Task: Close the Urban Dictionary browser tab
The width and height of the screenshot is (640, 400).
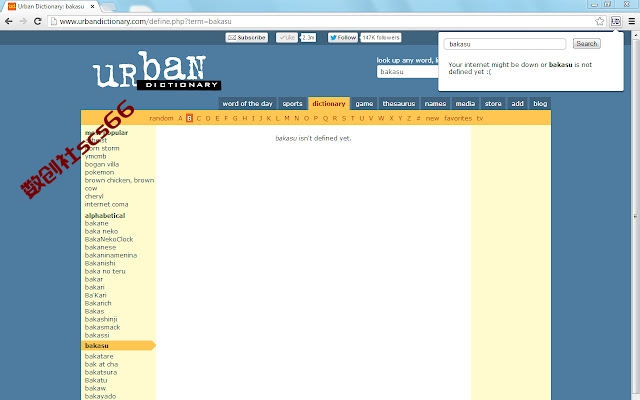Action: coord(92,7)
